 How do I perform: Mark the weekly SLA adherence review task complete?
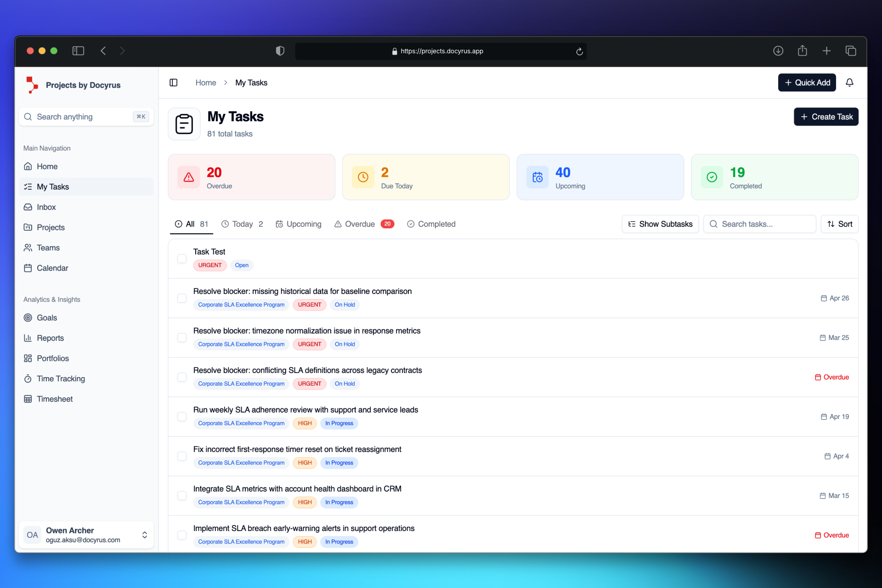(x=182, y=417)
